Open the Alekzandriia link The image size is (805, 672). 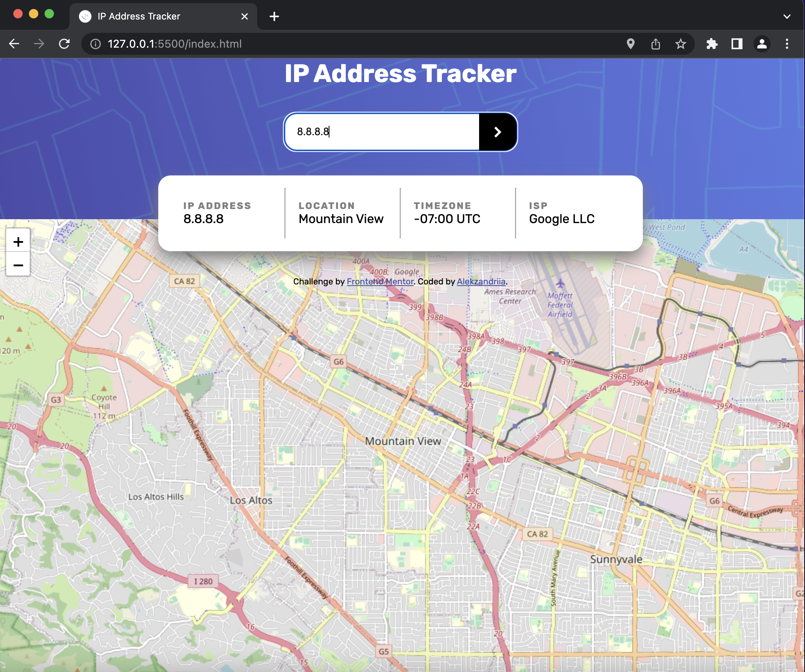[x=481, y=282]
